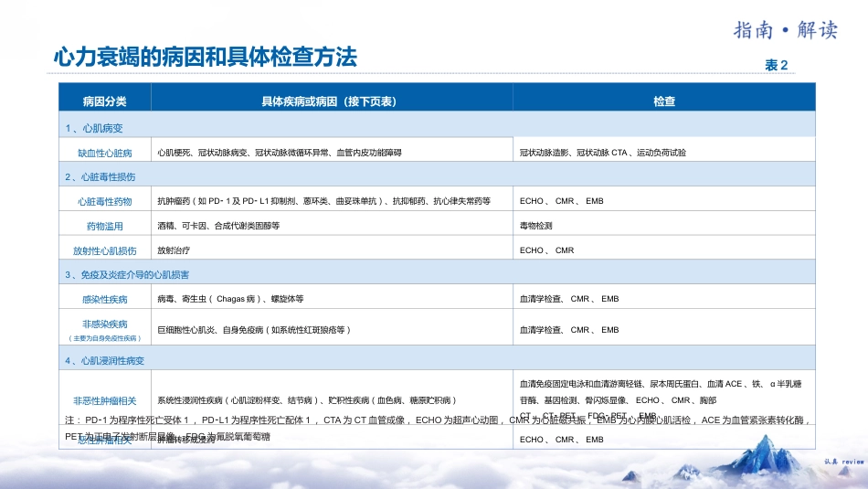Click the footnote starting with 注：PD-1为程序性死亡受体1
Image resolution: width=868 pixels, height=489 pixels.
[438, 428]
